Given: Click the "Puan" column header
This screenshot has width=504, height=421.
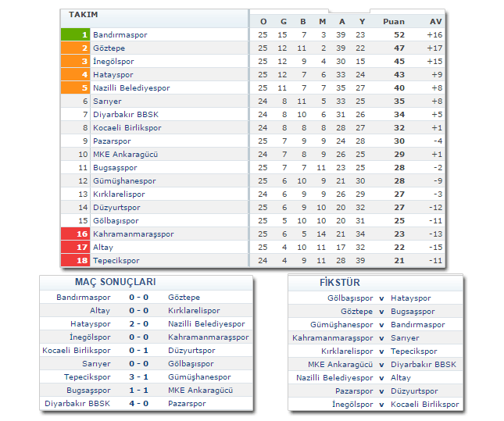Looking at the screenshot, I should pyautogui.click(x=394, y=21).
